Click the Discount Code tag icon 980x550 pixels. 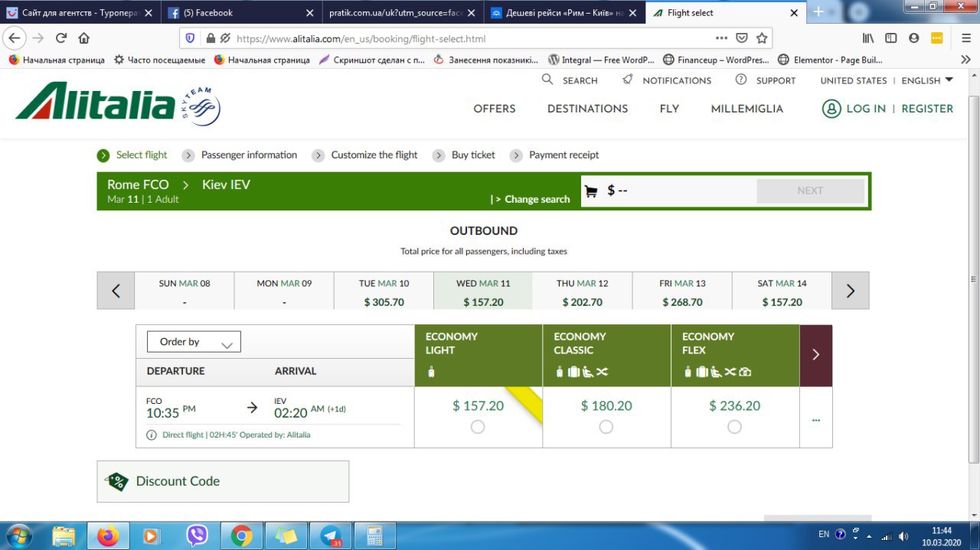pyautogui.click(x=118, y=481)
